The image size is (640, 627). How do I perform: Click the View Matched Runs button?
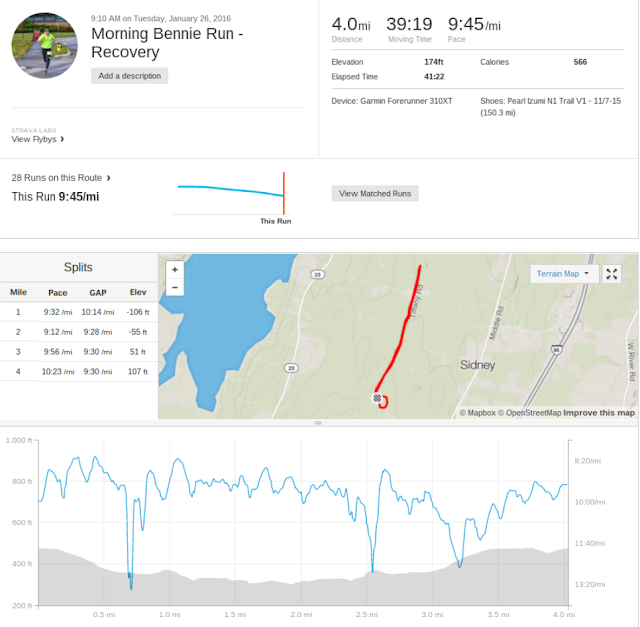[375, 193]
